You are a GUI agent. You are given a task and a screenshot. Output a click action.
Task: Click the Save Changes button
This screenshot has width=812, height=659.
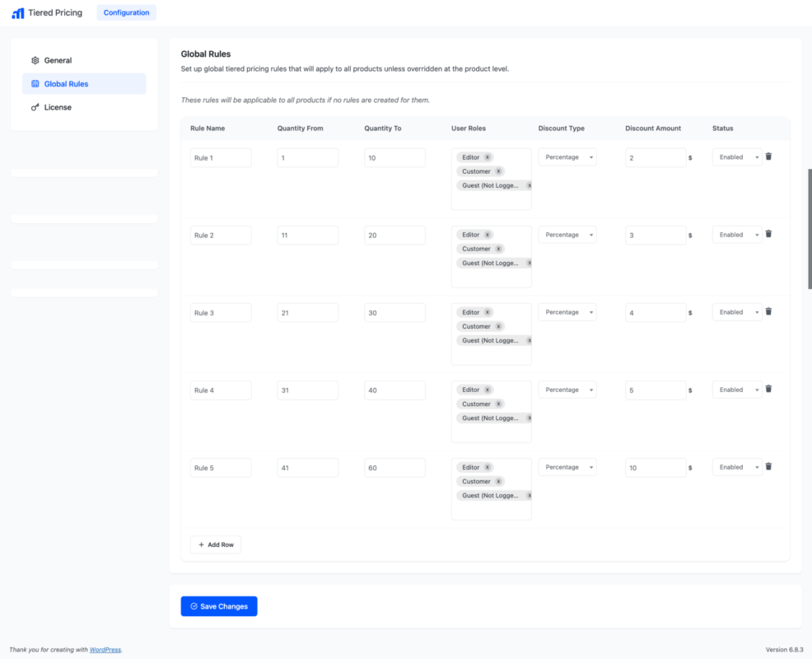tap(218, 605)
